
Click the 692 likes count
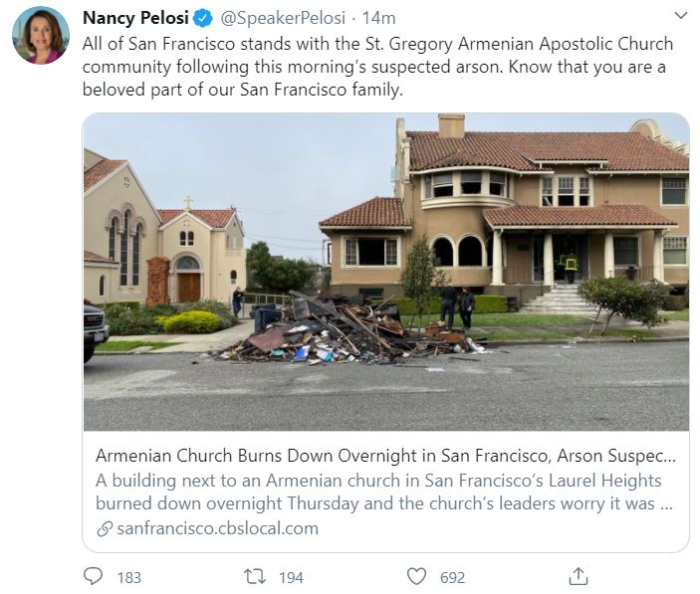pos(452,577)
